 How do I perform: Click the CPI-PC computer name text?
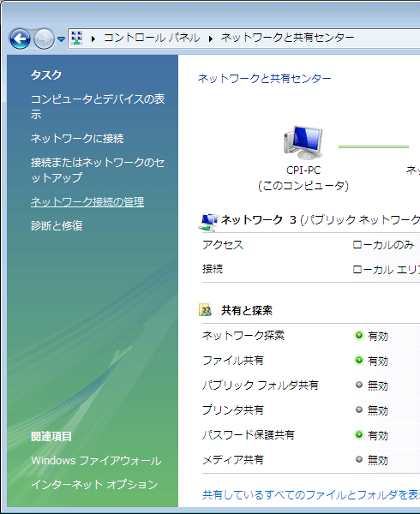coord(303,170)
